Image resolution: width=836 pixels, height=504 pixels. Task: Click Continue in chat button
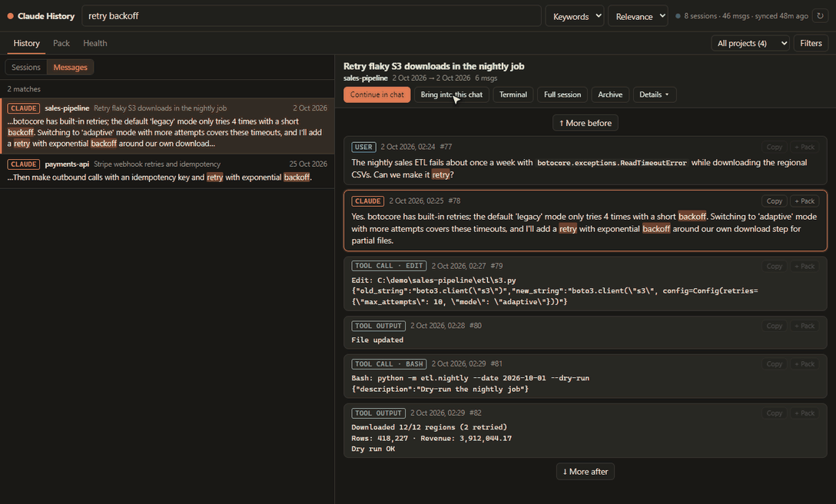[x=377, y=94]
